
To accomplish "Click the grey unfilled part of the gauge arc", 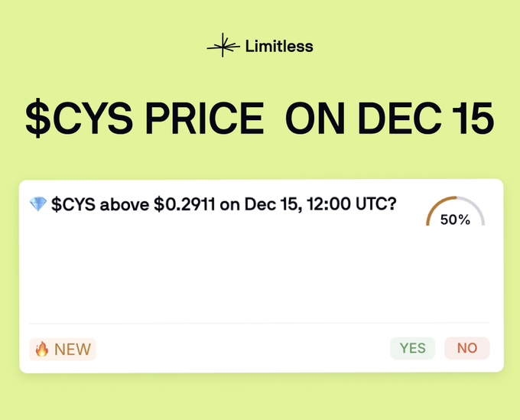I will click(476, 208).
